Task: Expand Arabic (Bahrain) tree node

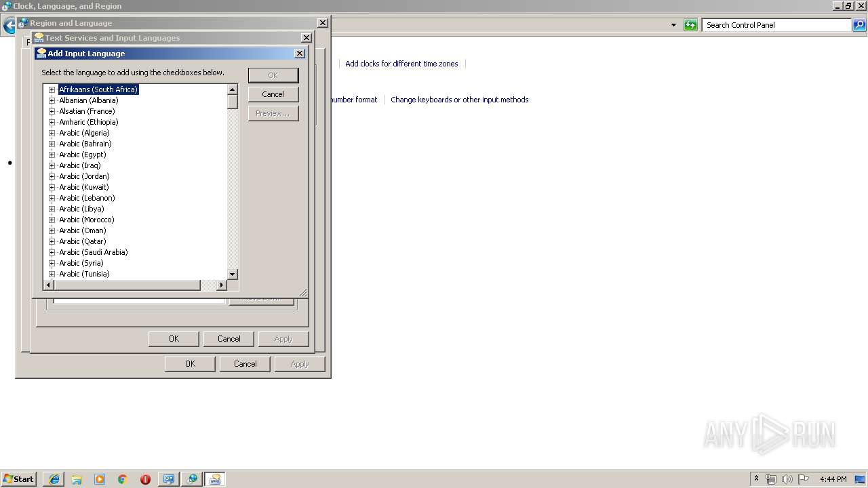Action: (52, 144)
